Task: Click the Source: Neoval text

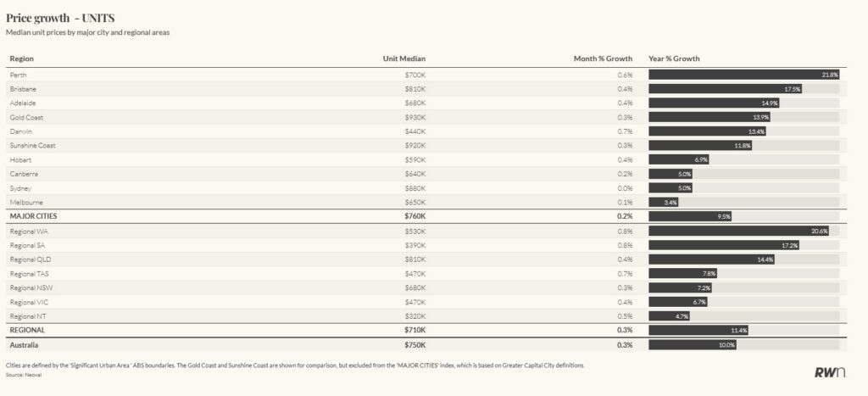Action: [24, 373]
